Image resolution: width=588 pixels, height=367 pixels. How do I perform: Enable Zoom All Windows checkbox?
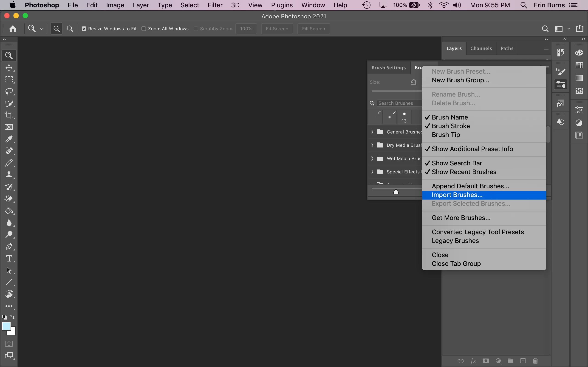coord(144,29)
